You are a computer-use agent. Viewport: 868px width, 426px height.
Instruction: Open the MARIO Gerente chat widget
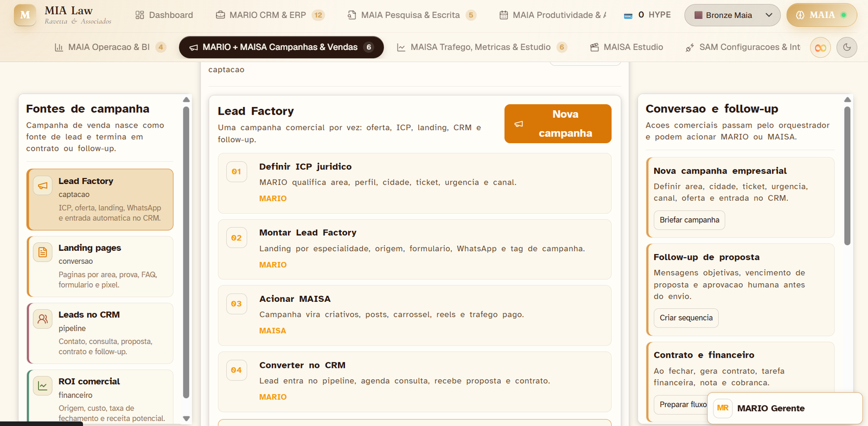pyautogui.click(x=784, y=408)
